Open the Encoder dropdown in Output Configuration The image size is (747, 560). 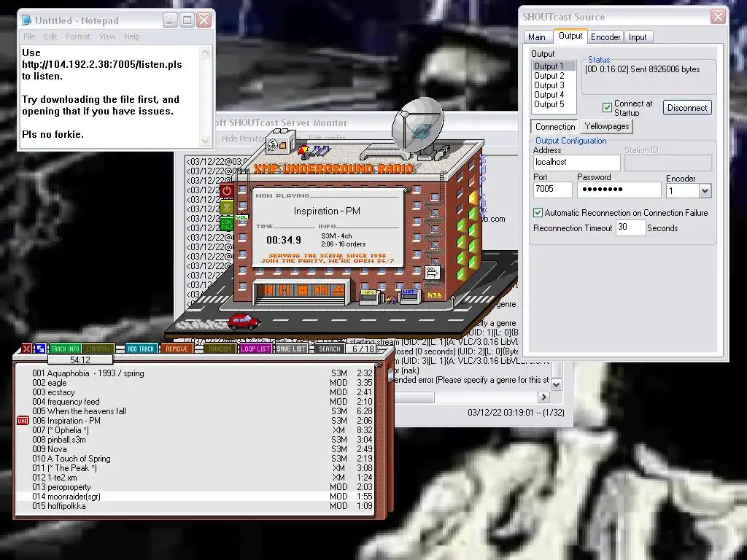pyautogui.click(x=705, y=191)
